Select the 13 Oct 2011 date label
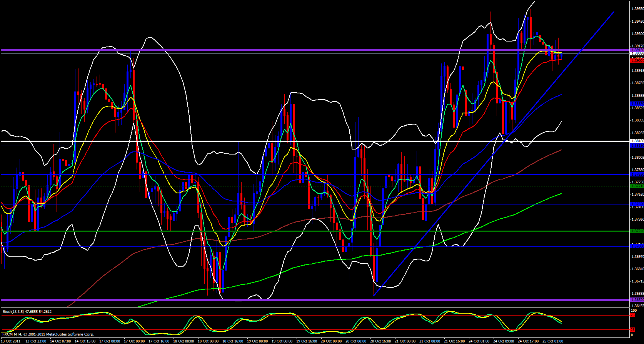The width and height of the screenshot is (644, 344). tap(12, 341)
